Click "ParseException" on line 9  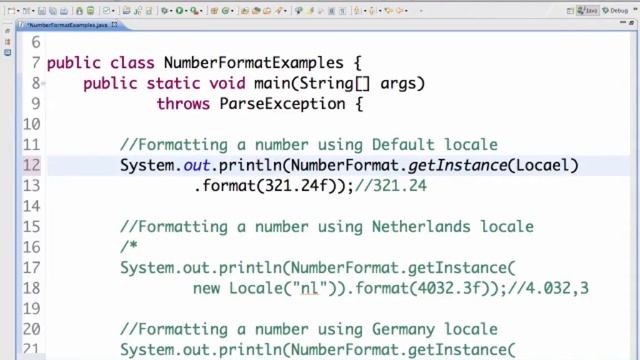[x=282, y=104]
